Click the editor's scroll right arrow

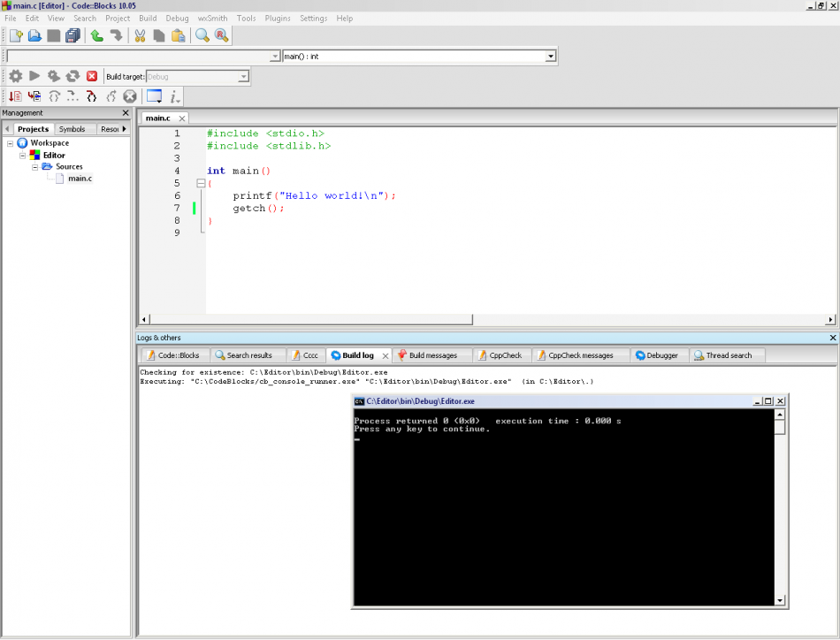click(x=830, y=319)
